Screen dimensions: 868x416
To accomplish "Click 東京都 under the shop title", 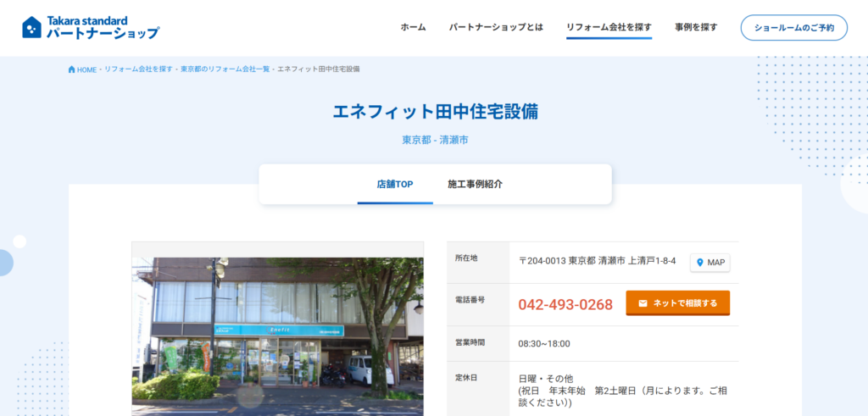I will (415, 140).
